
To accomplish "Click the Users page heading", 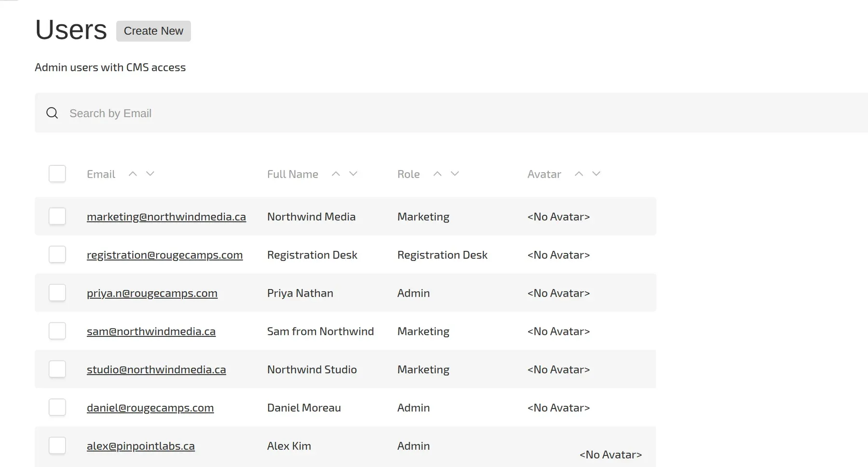I will (71, 30).
